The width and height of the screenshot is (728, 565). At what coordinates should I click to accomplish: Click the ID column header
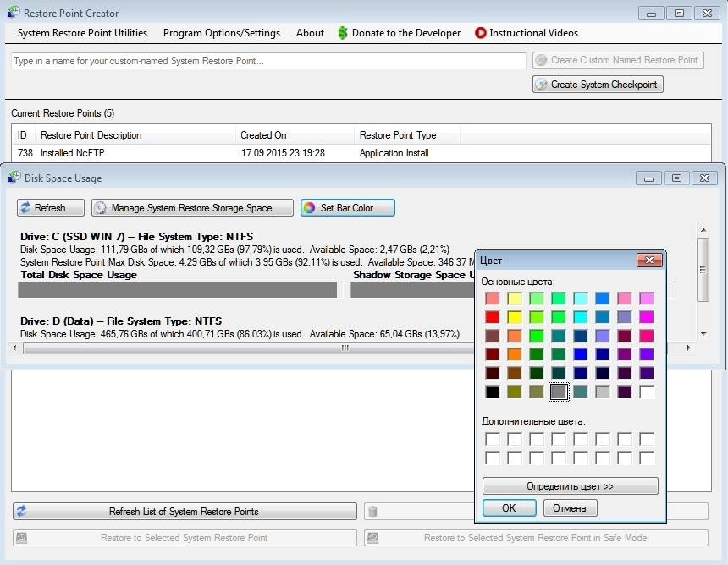(x=24, y=135)
